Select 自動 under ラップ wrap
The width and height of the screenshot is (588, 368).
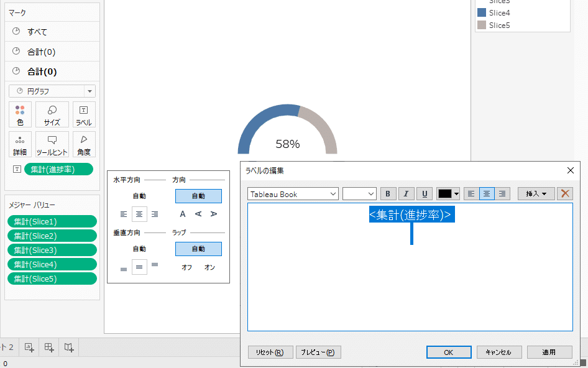pos(198,249)
